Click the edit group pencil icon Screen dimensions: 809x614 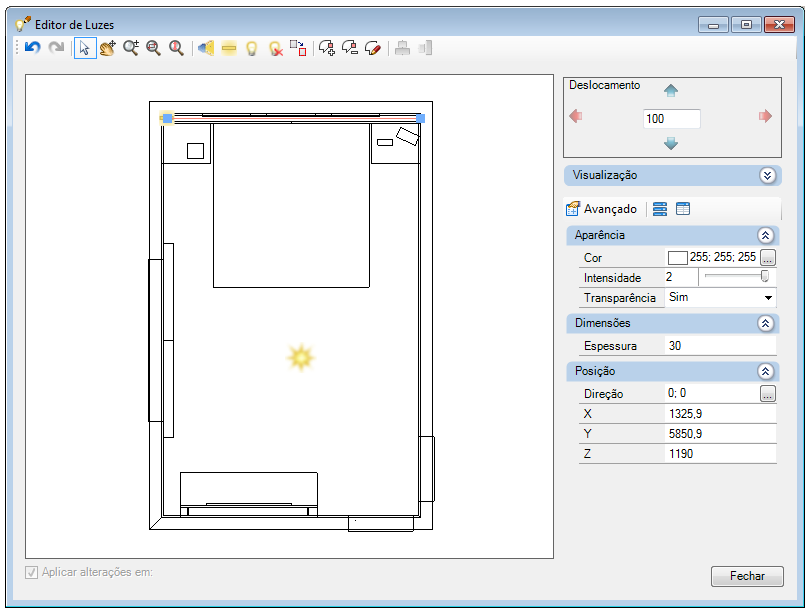point(373,49)
